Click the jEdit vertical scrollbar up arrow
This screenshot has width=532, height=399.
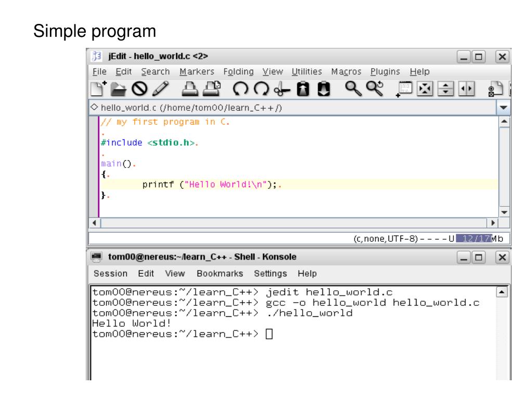coord(504,121)
